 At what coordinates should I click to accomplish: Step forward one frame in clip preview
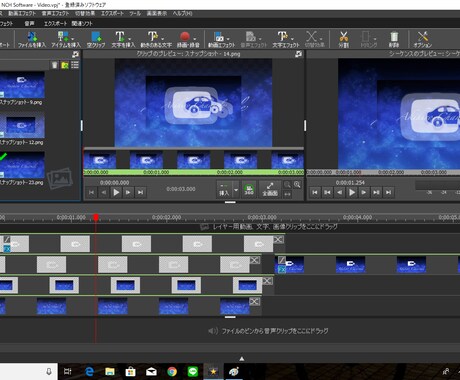point(128,192)
